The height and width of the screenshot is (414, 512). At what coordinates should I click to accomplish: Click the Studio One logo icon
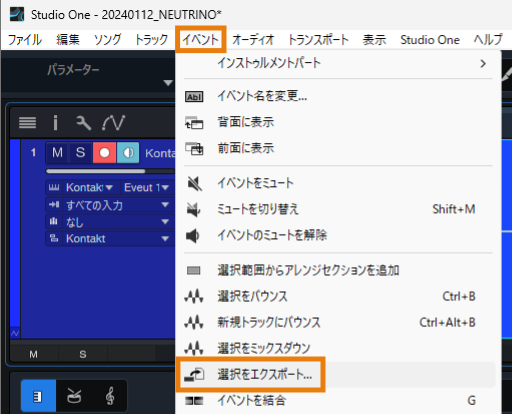coord(17,14)
